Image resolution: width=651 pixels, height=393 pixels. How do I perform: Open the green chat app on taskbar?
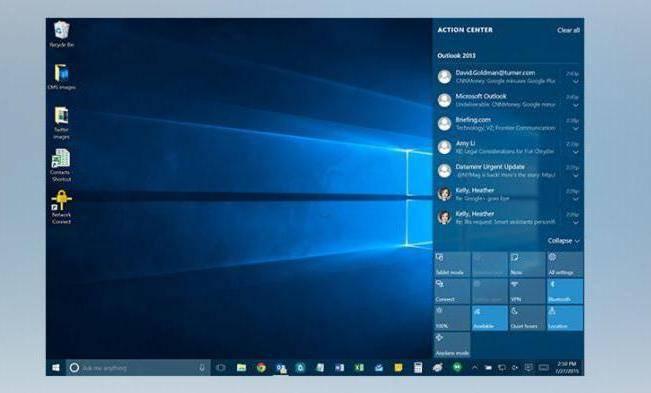(x=457, y=368)
